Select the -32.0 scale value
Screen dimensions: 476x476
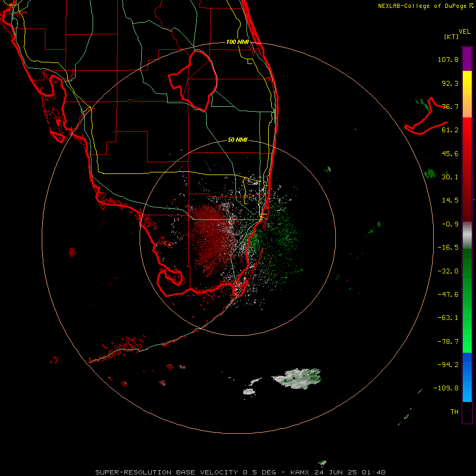pyautogui.click(x=448, y=271)
